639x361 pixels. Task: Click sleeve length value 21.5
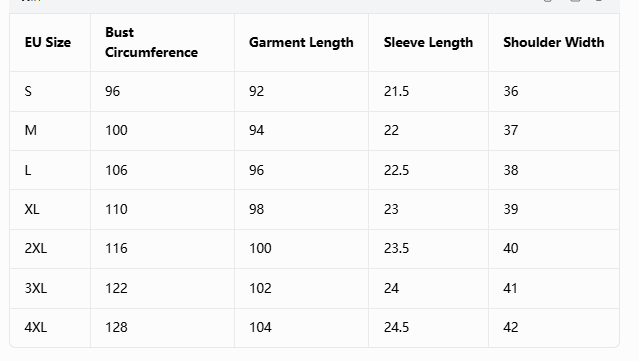[396, 91]
